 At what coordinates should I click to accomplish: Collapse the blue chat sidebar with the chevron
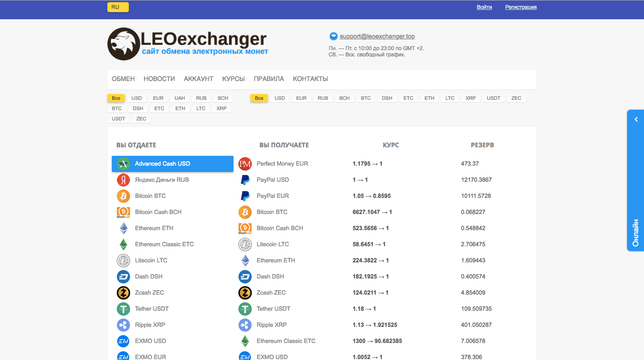636,119
